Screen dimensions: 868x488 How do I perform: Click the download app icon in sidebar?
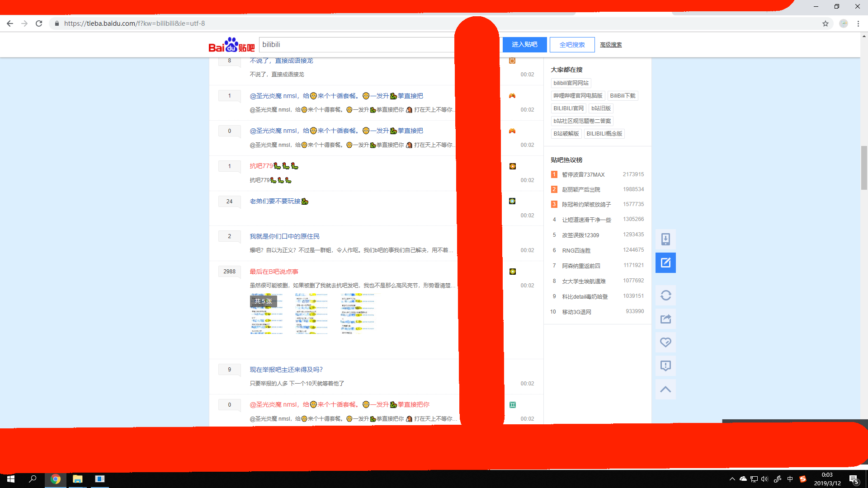665,239
